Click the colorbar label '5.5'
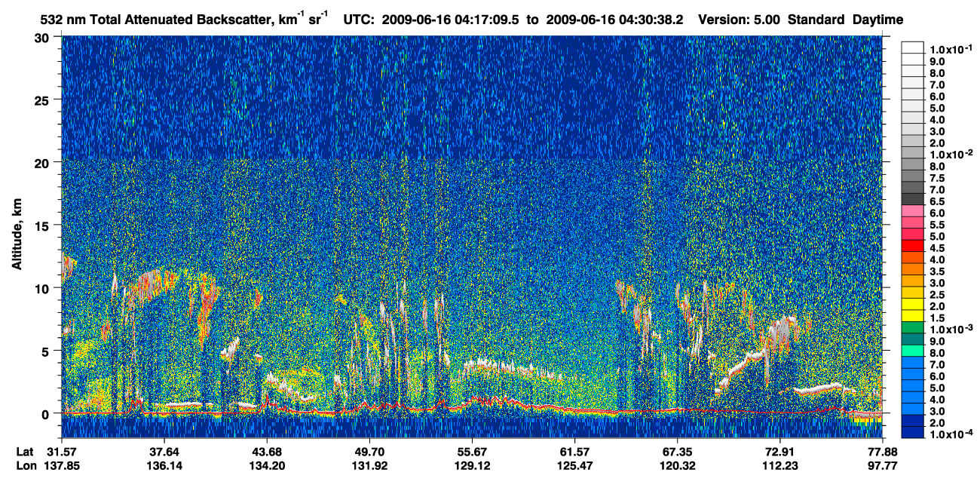Screen dimensions: 980x503 click(939, 225)
